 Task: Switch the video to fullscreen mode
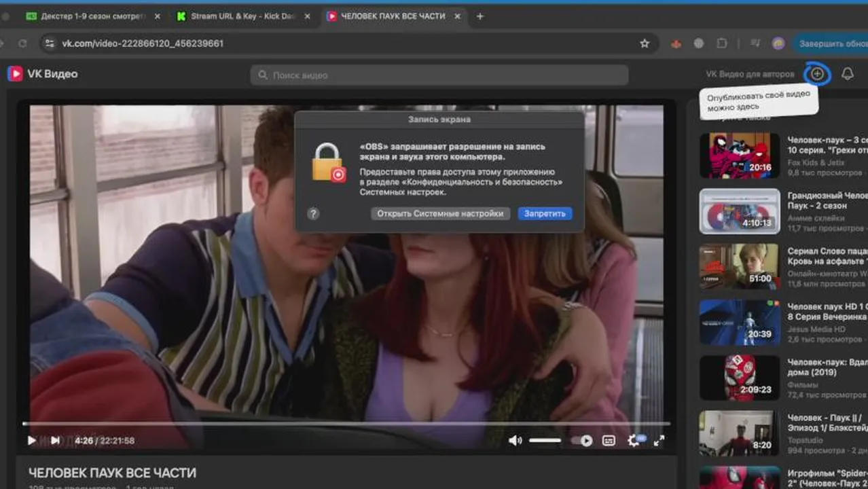point(658,440)
